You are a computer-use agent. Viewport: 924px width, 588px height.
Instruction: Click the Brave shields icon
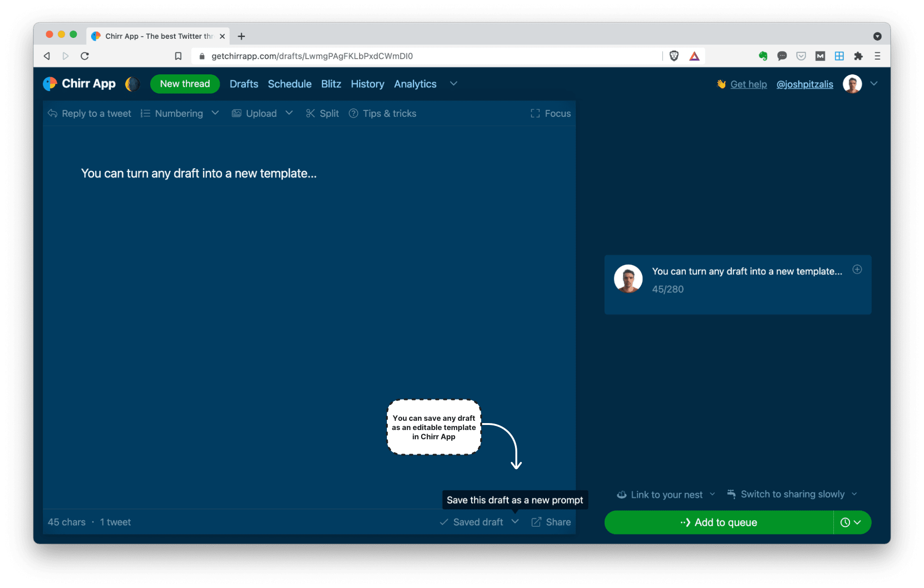pos(674,56)
